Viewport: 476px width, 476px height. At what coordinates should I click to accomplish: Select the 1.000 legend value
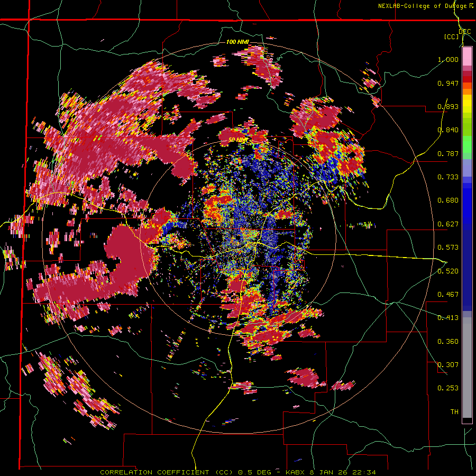(448, 59)
